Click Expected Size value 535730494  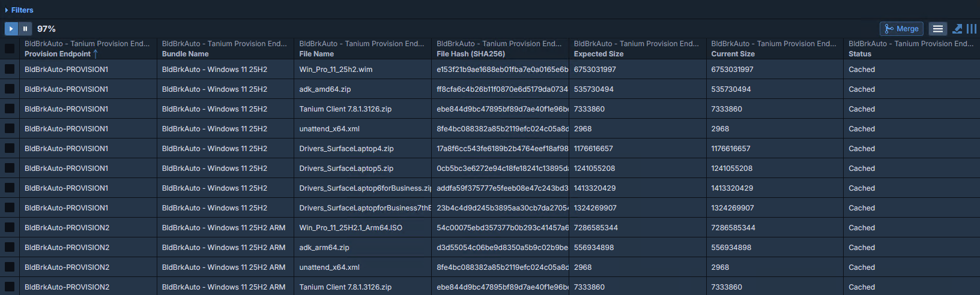point(594,89)
